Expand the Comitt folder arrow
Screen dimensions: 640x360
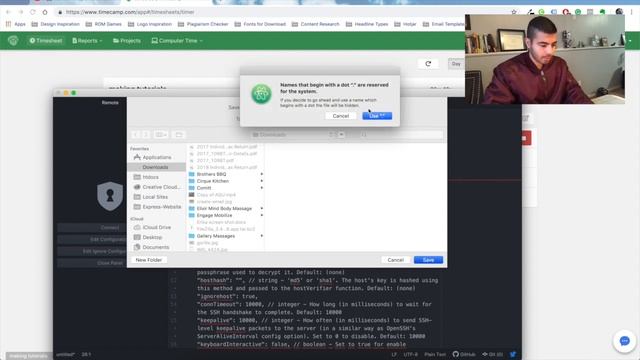tap(262, 188)
